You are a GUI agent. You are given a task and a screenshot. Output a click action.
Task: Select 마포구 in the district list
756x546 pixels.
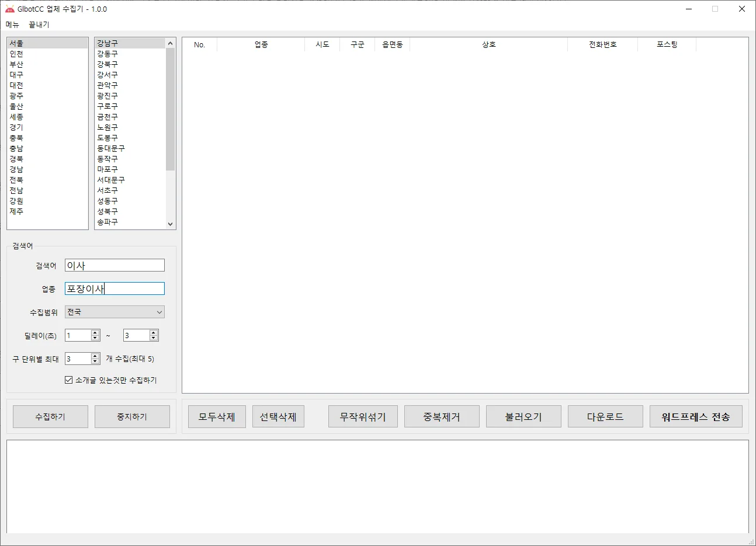130,169
